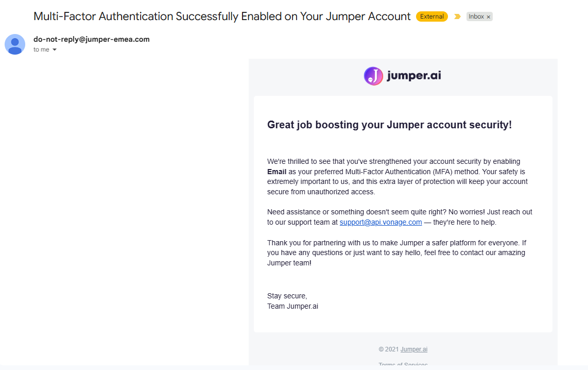The height and width of the screenshot is (370, 588).
Task: Click the "Stay secure," closing line
Action: pyautogui.click(x=287, y=296)
